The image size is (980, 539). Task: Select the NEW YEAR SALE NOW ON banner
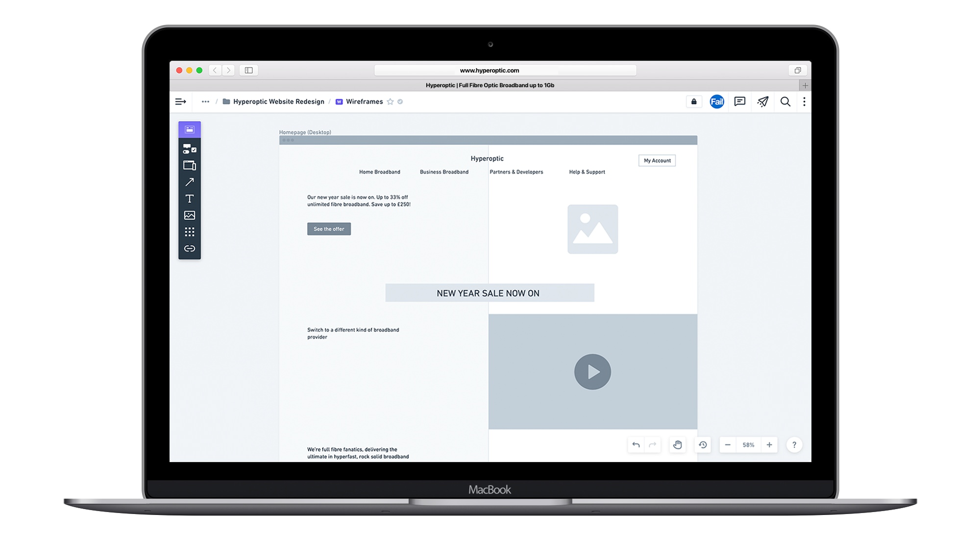490,293
